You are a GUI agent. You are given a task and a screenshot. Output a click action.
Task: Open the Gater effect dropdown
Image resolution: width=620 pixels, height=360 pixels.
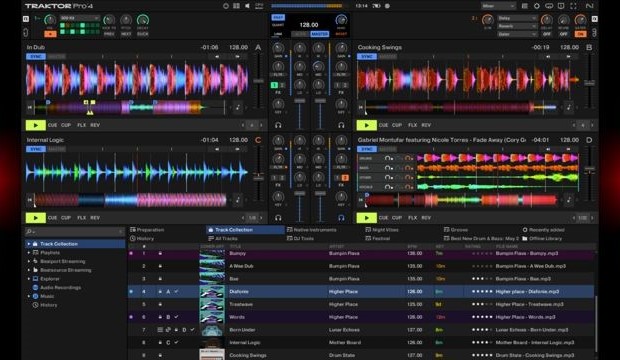click(517, 34)
